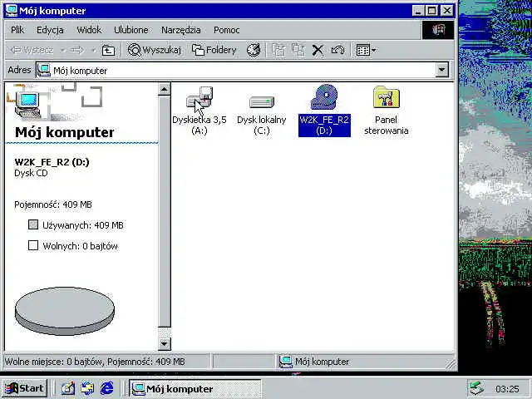The width and height of the screenshot is (532, 399).
Task: Open the Views dropdown button
Action: click(366, 50)
